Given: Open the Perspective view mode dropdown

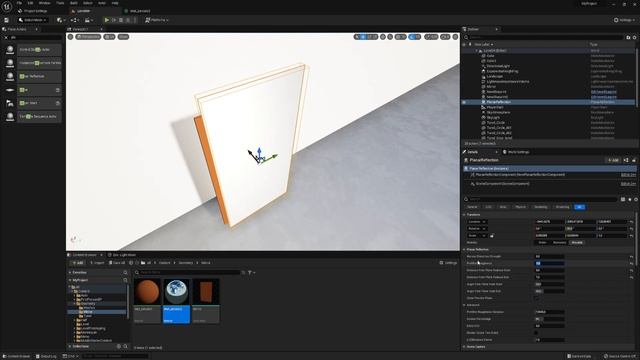Looking at the screenshot, I should 88,37.
